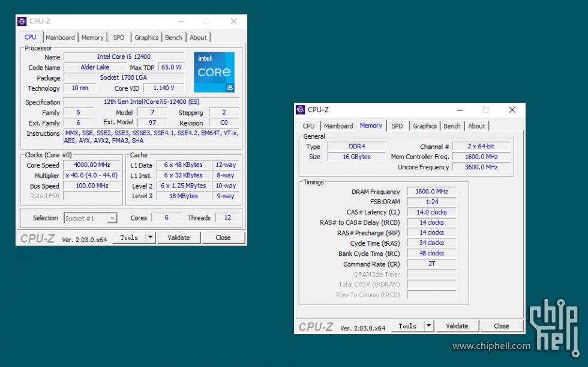Click Level 2 value '6 x 1.25 MBytes'
588x367 pixels.
(184, 186)
